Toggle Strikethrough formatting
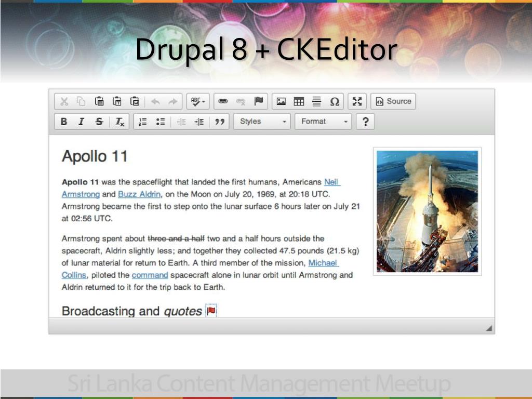532x399 pixels. (x=99, y=122)
